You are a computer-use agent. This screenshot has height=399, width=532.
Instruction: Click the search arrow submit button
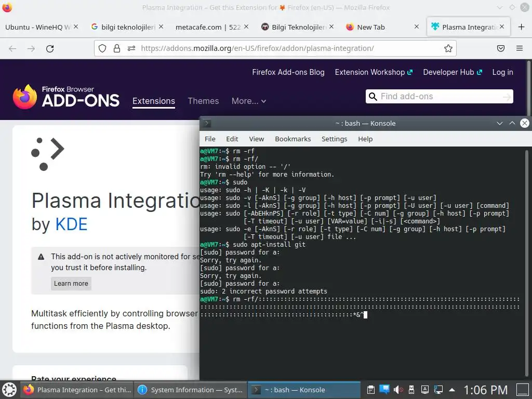[507, 97]
